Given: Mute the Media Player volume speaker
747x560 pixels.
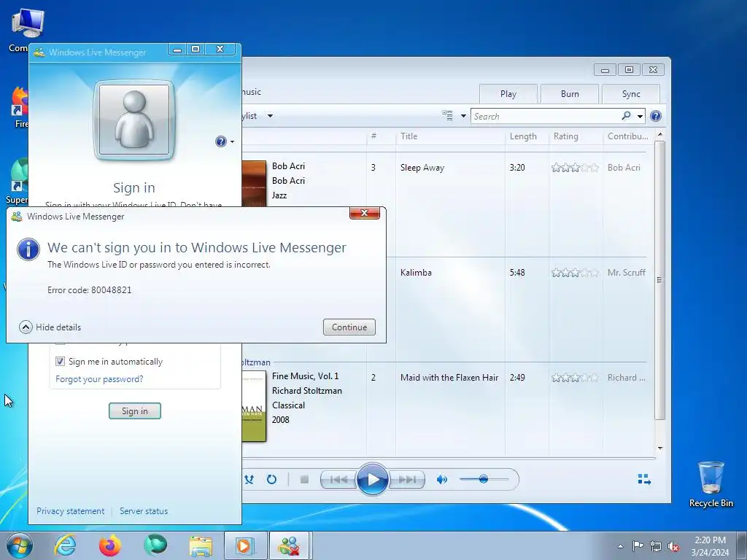Looking at the screenshot, I should click(441, 480).
